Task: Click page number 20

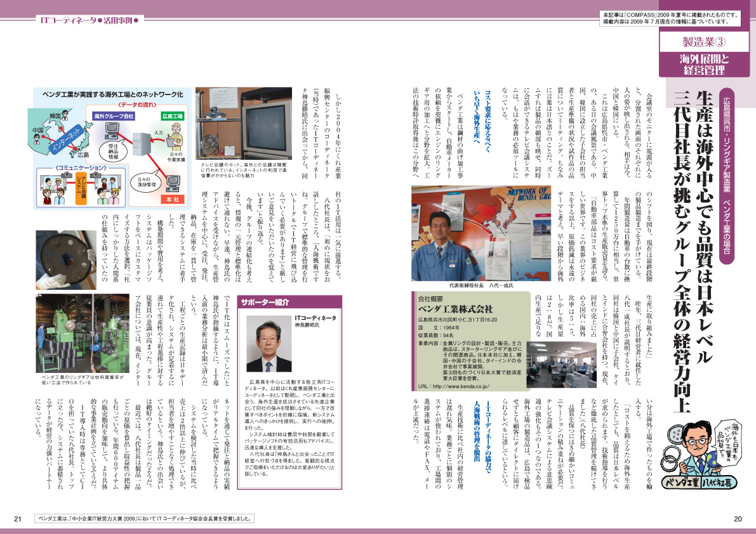Action: [x=738, y=519]
